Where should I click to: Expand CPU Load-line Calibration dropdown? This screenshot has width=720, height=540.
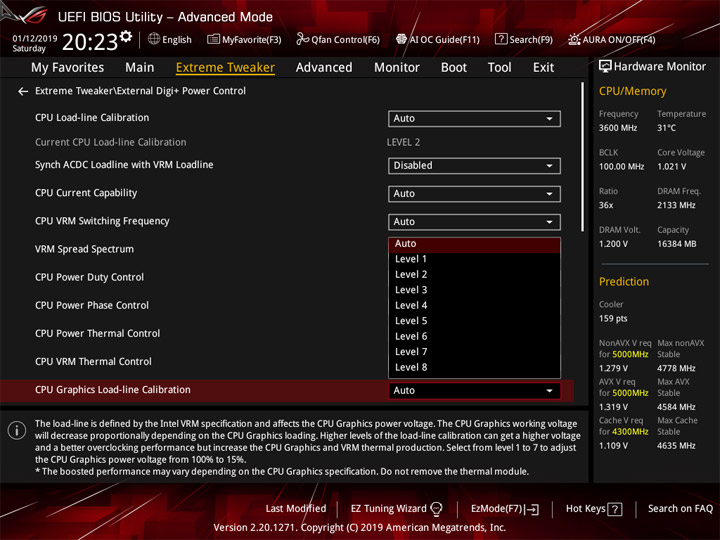click(474, 118)
